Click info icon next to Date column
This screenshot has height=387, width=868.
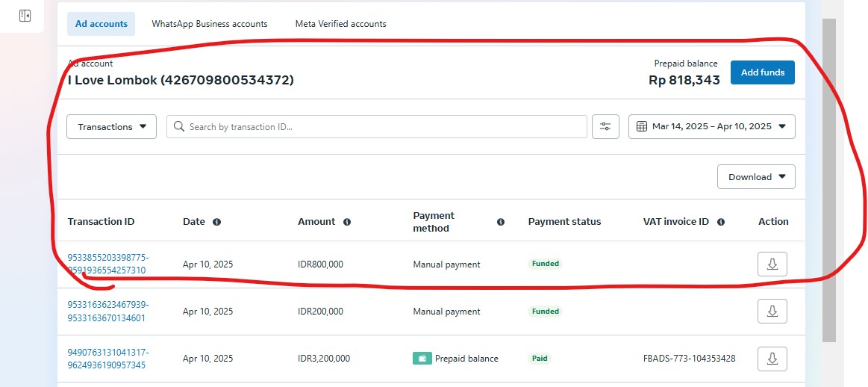click(x=216, y=222)
